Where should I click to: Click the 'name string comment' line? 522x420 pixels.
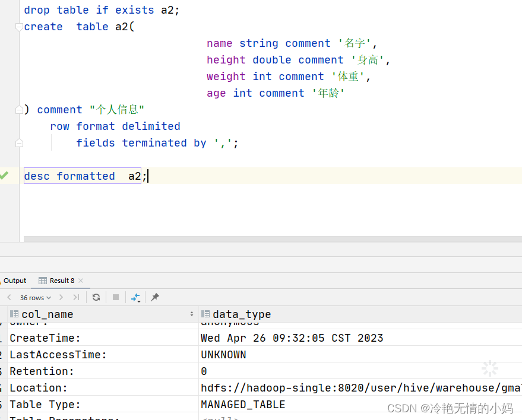[x=292, y=43]
